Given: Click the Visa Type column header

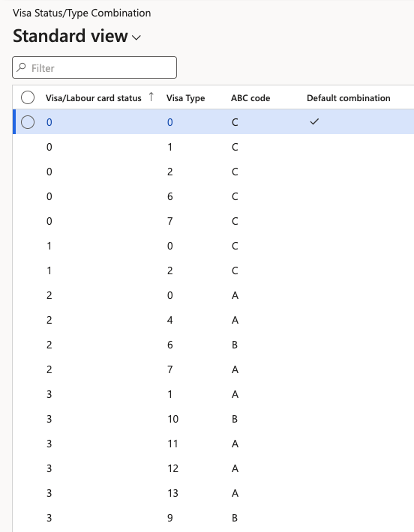Looking at the screenshot, I should point(185,98).
